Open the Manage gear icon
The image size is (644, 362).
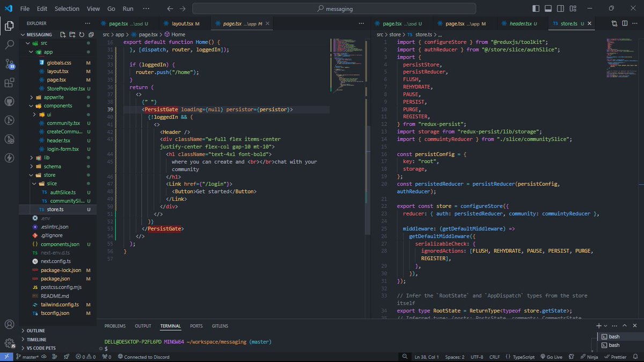pos(9,343)
